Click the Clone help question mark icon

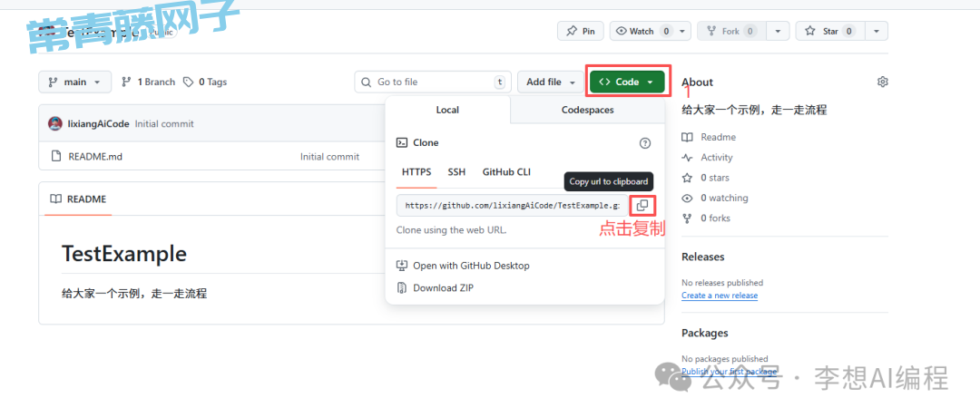click(645, 143)
